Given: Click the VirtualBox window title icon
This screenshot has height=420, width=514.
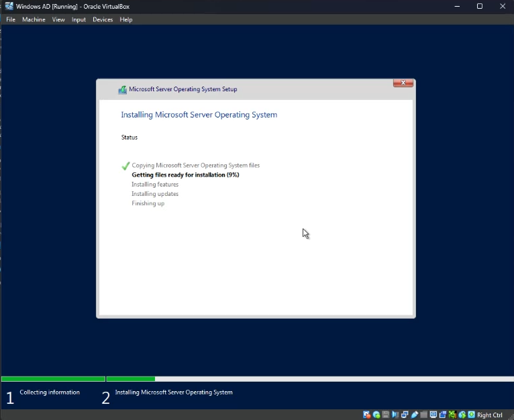Looking at the screenshot, I should 9,6.
